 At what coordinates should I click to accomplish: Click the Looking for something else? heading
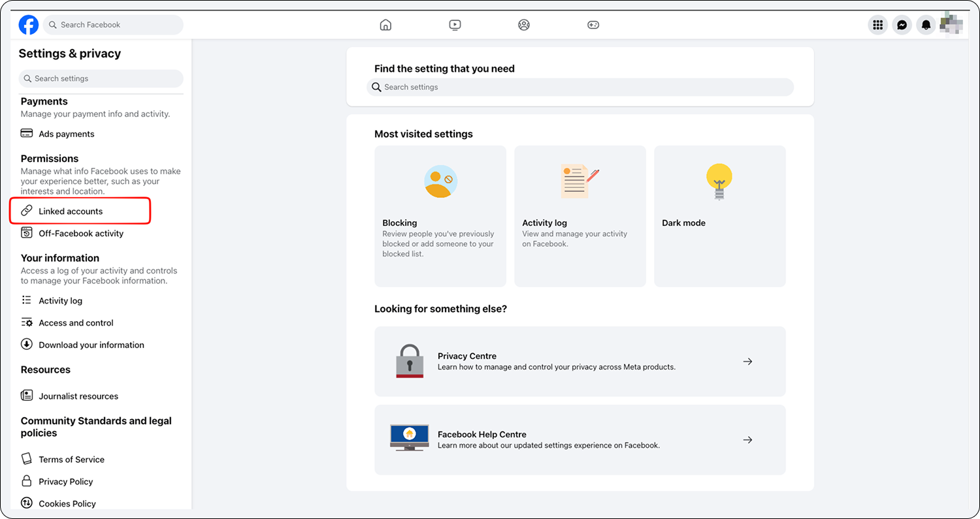(441, 309)
